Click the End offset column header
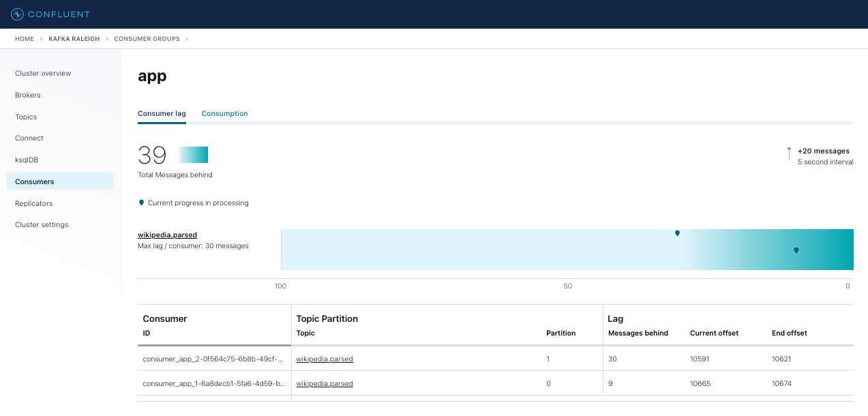 790,333
